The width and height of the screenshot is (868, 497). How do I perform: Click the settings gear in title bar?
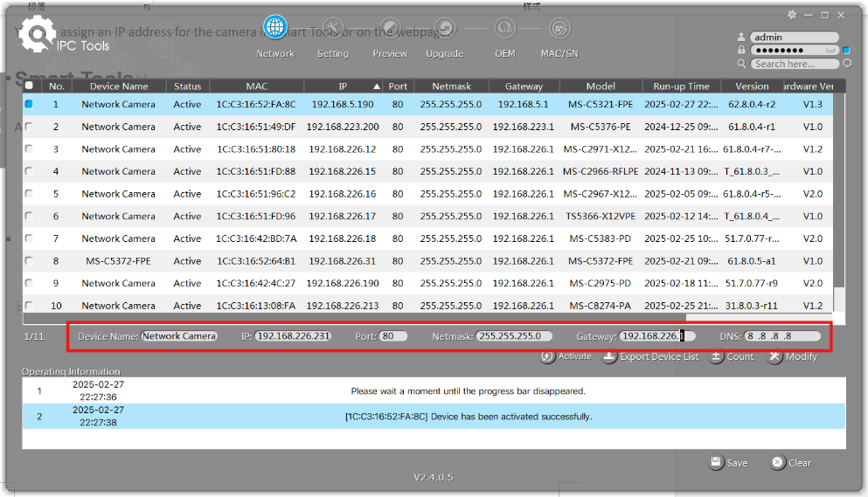(792, 15)
